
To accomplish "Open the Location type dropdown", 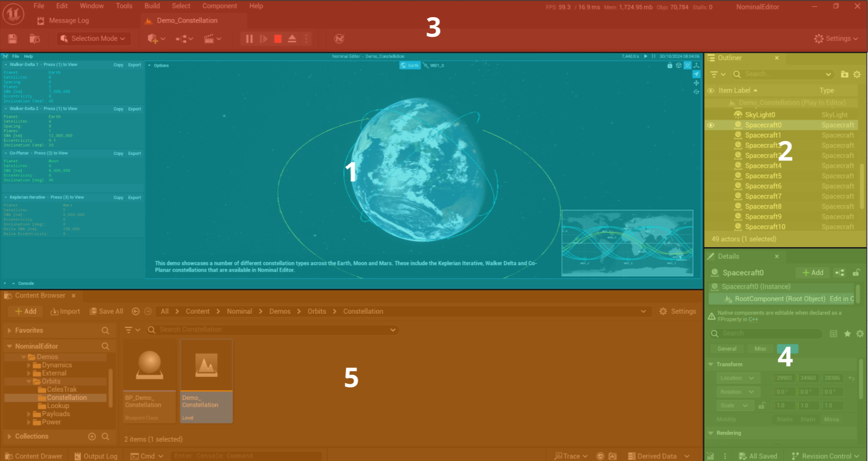I will click(738, 378).
